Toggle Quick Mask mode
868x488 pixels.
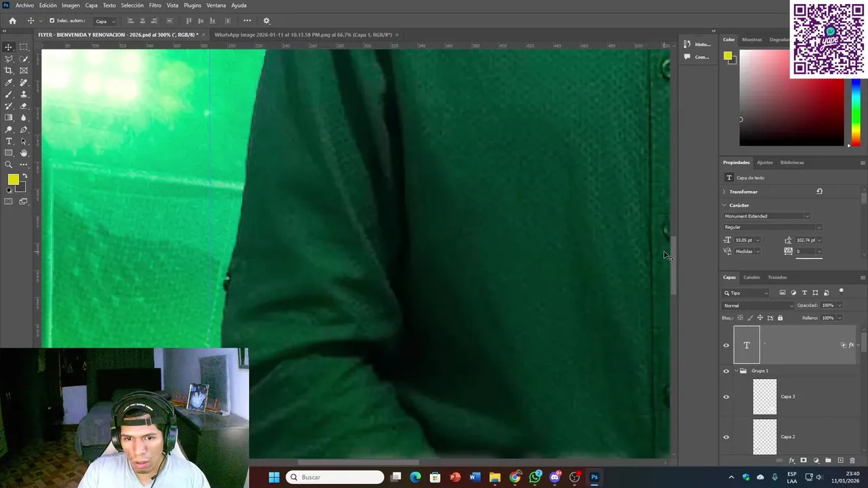[9, 201]
